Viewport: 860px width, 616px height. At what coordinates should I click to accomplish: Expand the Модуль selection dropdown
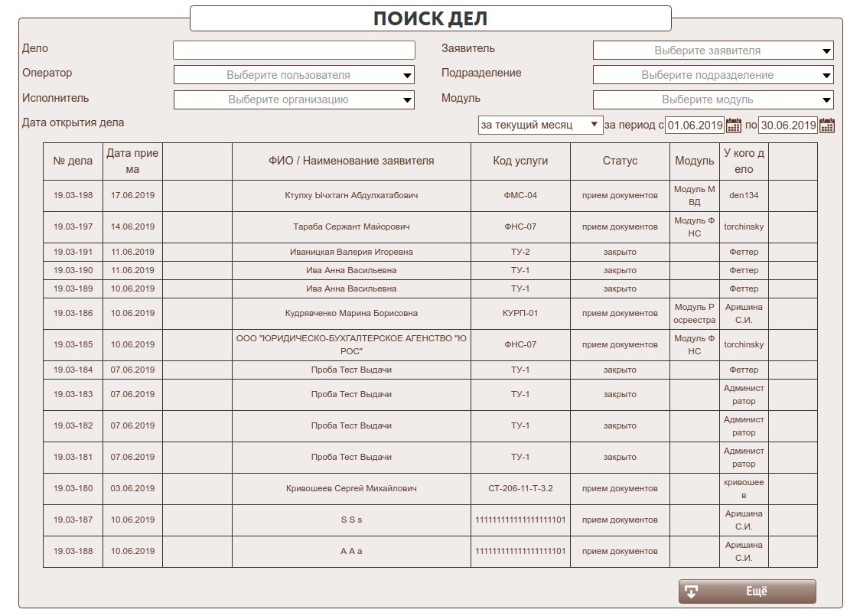click(x=713, y=99)
